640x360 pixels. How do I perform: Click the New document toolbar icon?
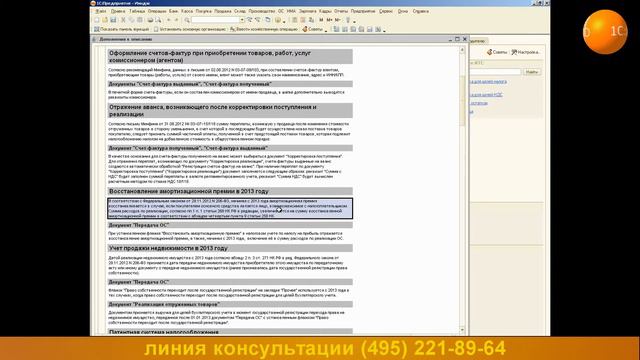tap(97, 20)
